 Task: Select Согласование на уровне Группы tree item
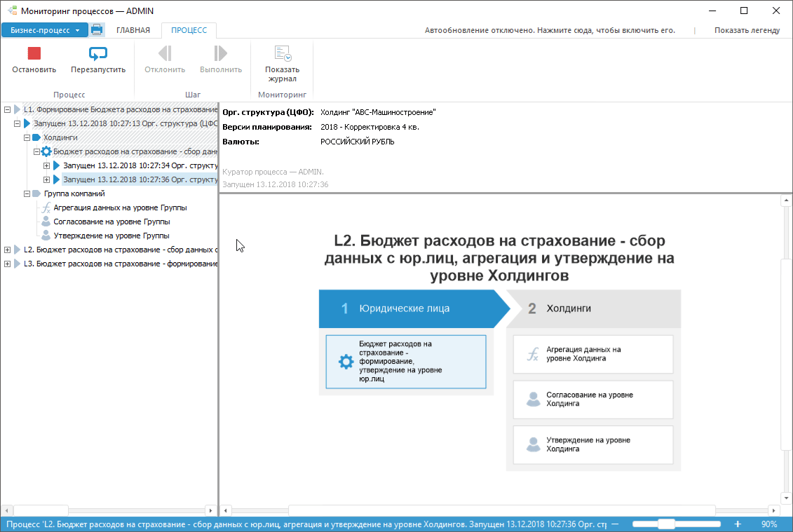(x=111, y=221)
